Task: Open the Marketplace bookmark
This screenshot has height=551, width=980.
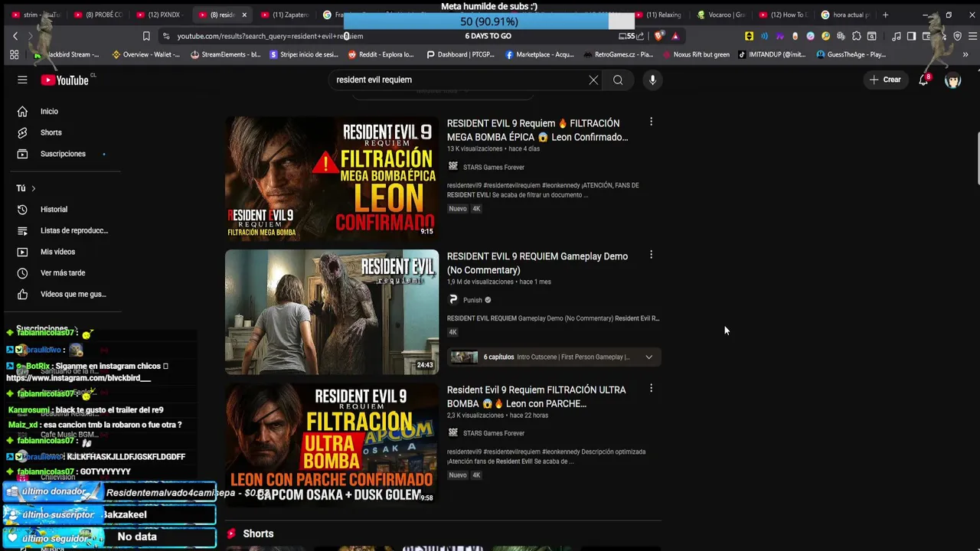Action: [539, 54]
